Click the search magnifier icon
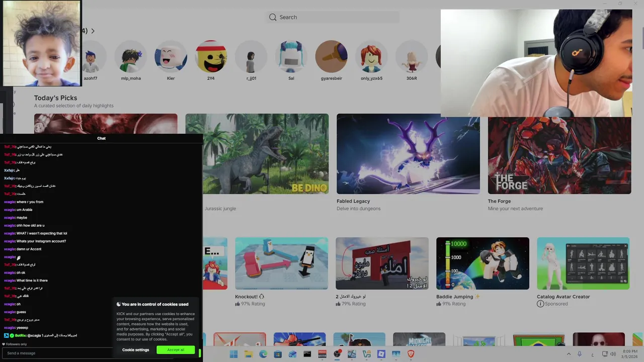 click(x=273, y=17)
